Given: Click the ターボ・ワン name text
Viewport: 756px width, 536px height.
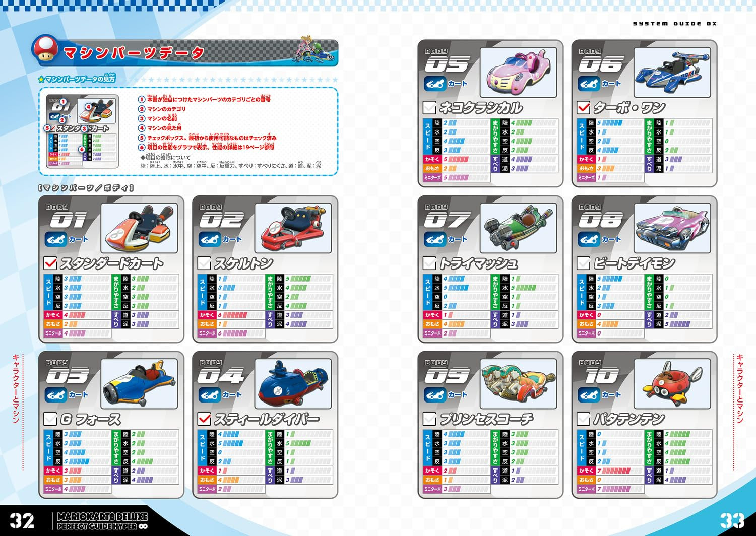Looking at the screenshot, I should coord(629,107).
